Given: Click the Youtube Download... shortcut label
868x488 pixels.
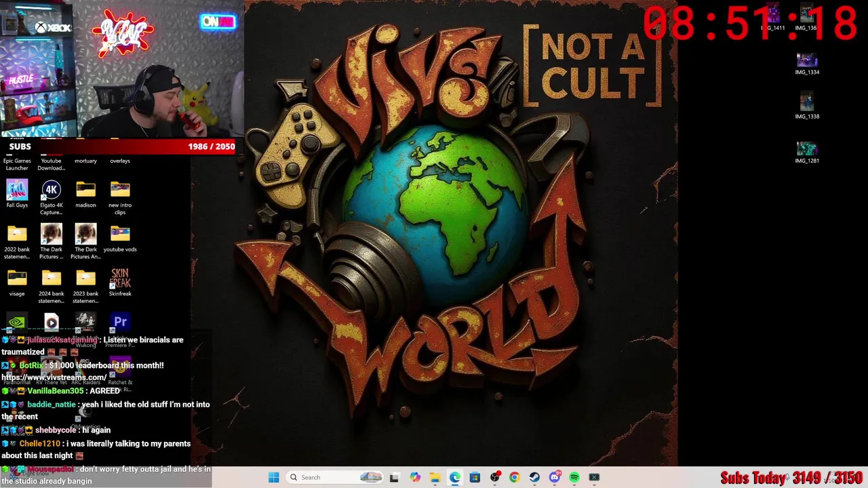Looking at the screenshot, I should (52, 164).
